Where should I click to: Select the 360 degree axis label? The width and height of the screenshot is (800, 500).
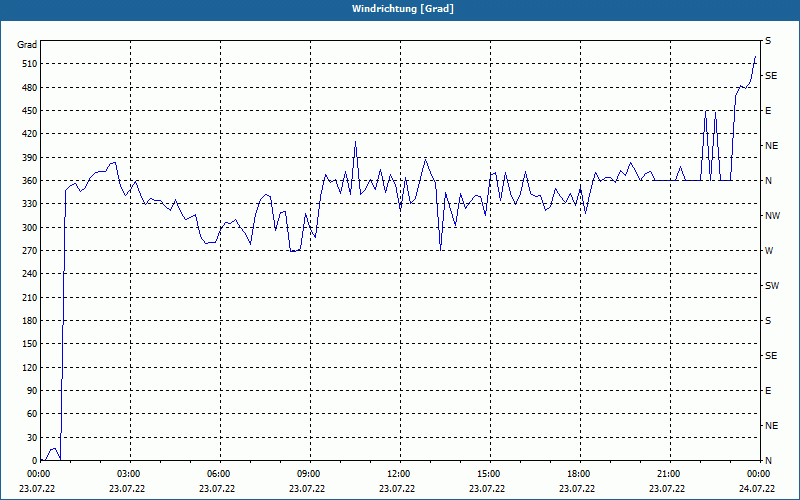click(x=29, y=181)
